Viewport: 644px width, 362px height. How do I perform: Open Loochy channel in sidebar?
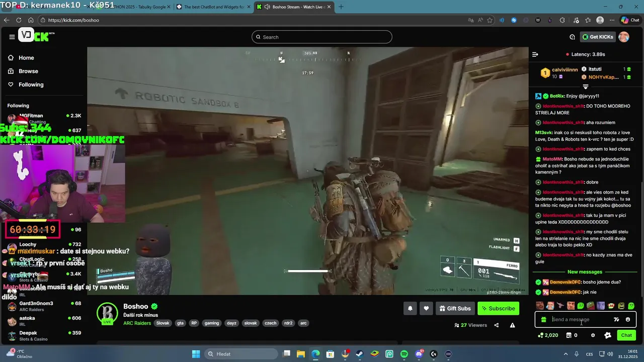pos(28,244)
